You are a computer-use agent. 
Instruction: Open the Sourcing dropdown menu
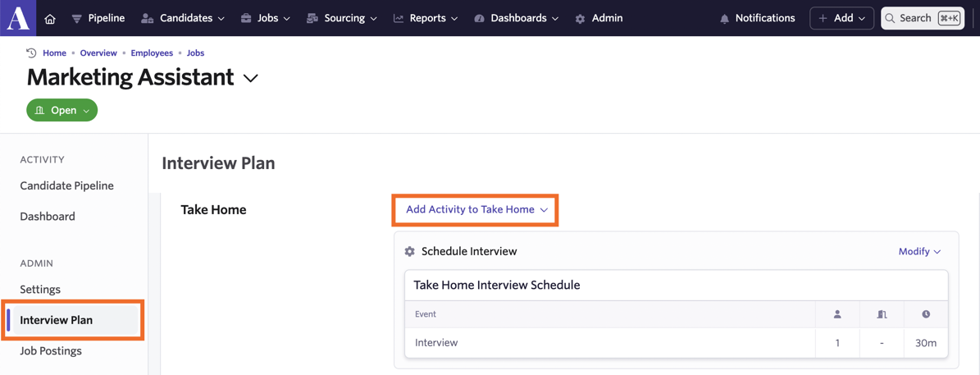pyautogui.click(x=342, y=18)
